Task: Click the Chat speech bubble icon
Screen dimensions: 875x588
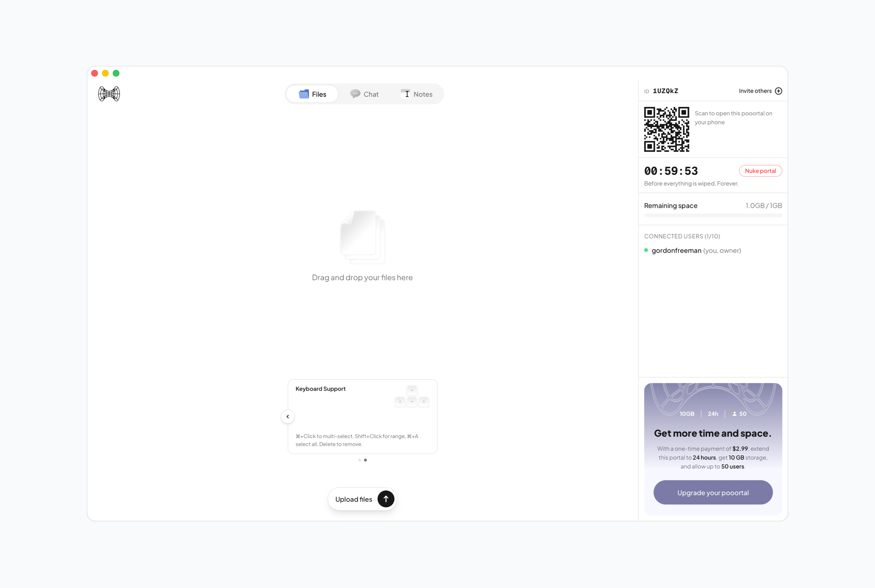Action: tap(355, 94)
